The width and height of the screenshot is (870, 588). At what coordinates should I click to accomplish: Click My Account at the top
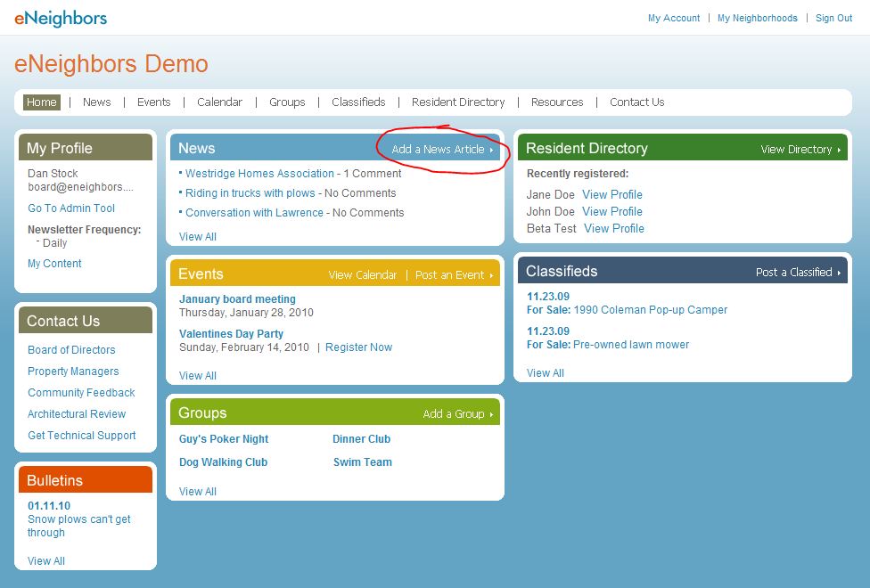(x=673, y=18)
